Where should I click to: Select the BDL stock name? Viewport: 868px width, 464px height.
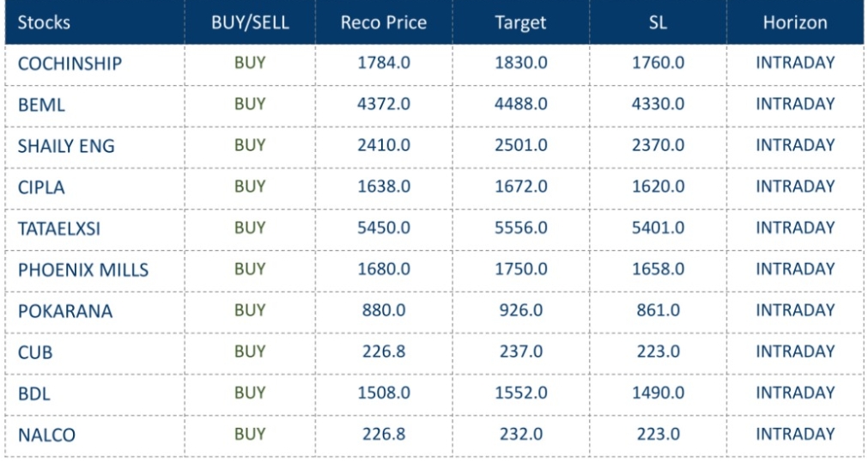35,394
